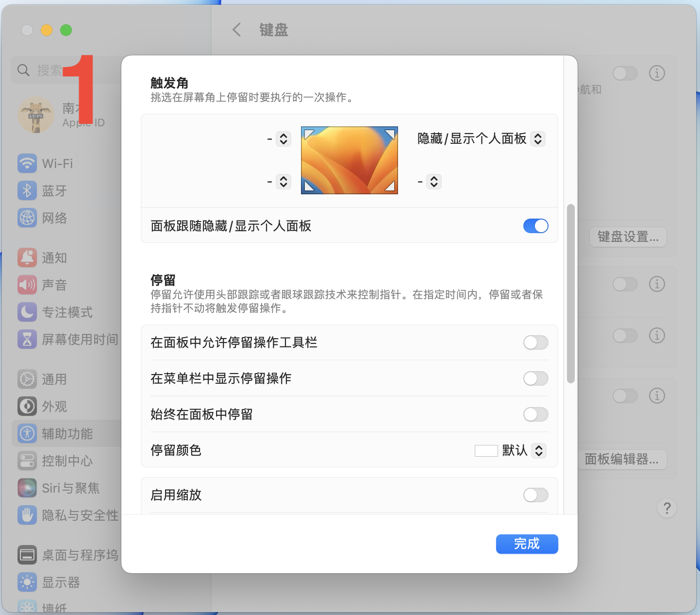Screen dimensions: 700x615
Task: Click the sheet's vertical scrollbar
Action: [x=571, y=294]
